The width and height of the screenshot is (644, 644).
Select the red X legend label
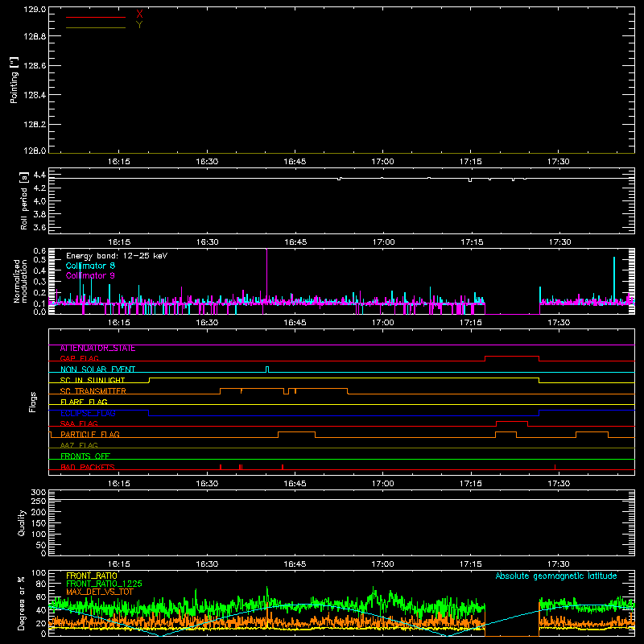click(x=139, y=14)
